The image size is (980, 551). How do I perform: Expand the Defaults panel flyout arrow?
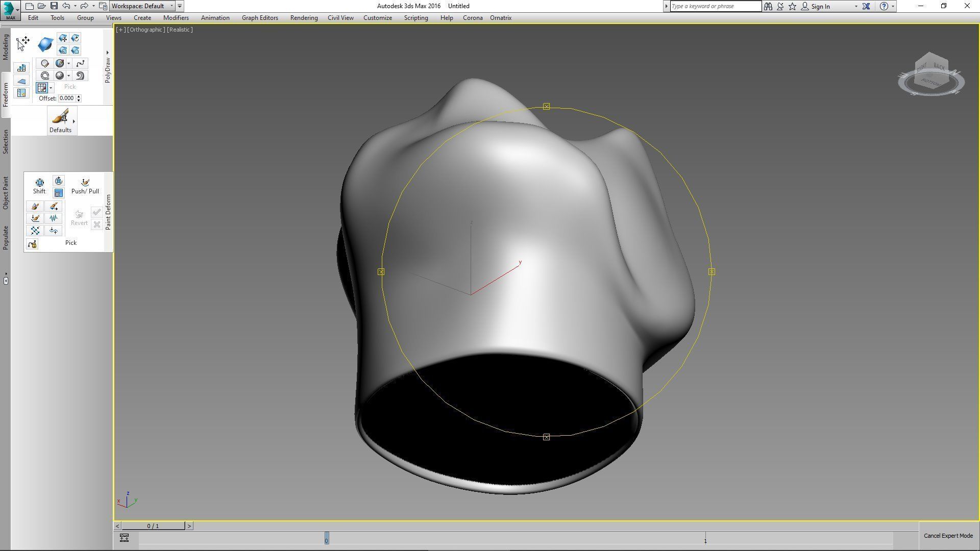[74, 121]
